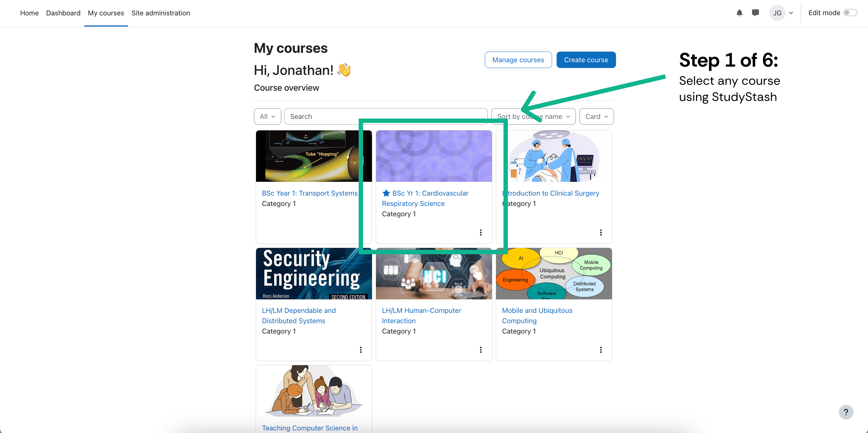The height and width of the screenshot is (433, 868).
Task: Click the Teaching Computer Science illustration
Action: (x=314, y=391)
